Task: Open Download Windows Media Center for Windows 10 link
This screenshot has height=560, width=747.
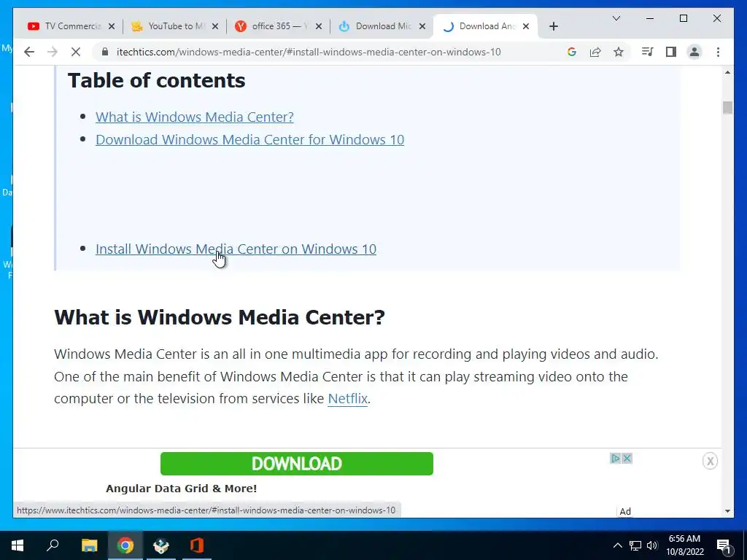Action: point(249,139)
